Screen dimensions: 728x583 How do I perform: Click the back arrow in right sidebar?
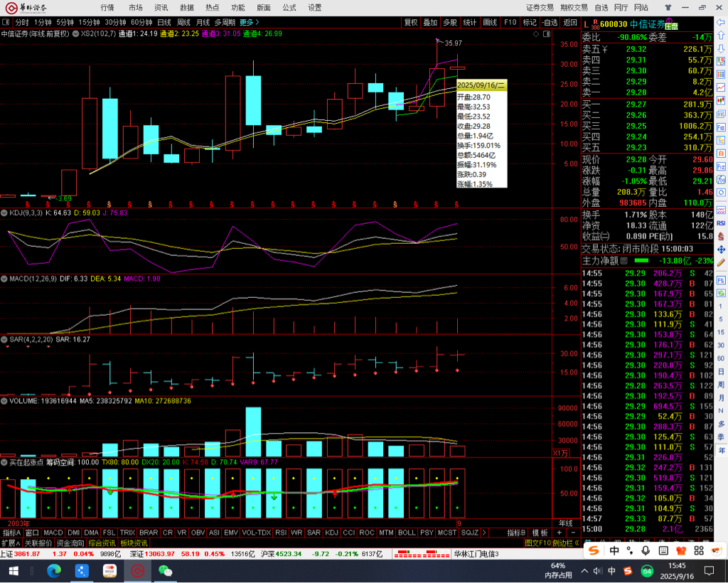[x=721, y=22]
